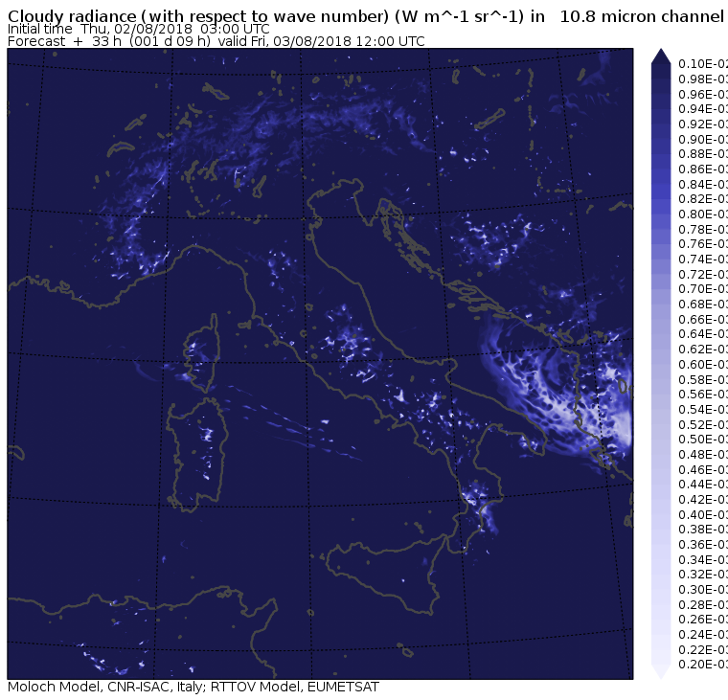Click the '10.8 micron channel' text in title
The width and height of the screenshot is (728, 700).
pos(642,16)
